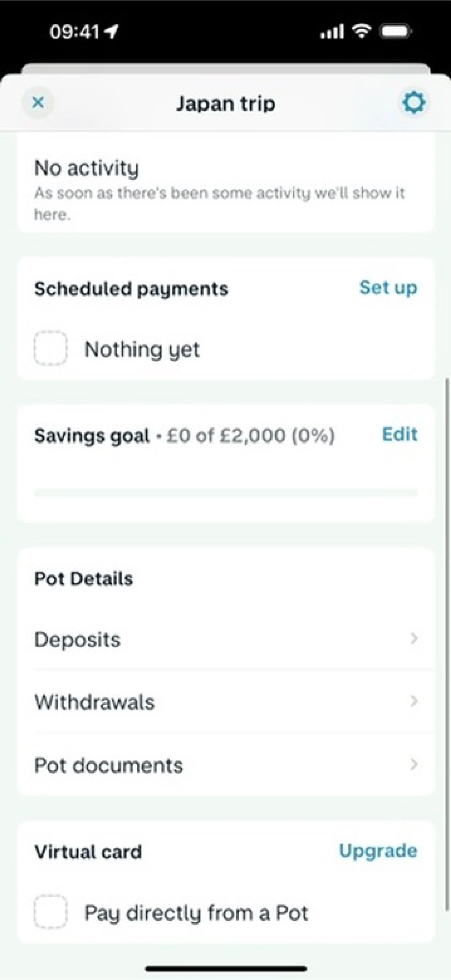Image resolution: width=451 pixels, height=980 pixels.
Task: Set up scheduled payments
Action: click(388, 288)
